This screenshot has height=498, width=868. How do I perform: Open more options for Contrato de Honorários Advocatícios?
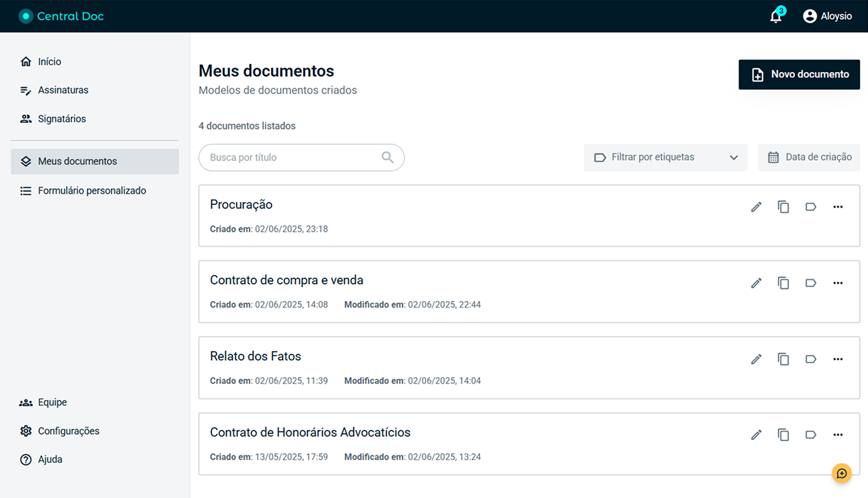(x=838, y=435)
